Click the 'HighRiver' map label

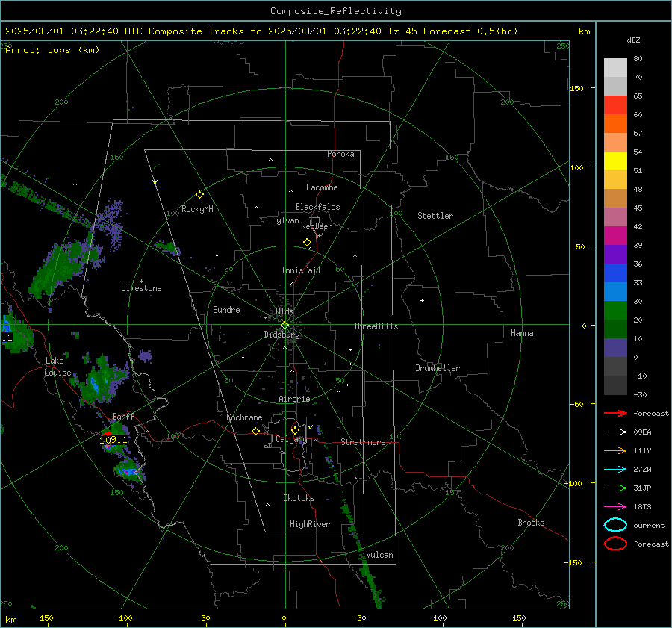[x=310, y=524]
